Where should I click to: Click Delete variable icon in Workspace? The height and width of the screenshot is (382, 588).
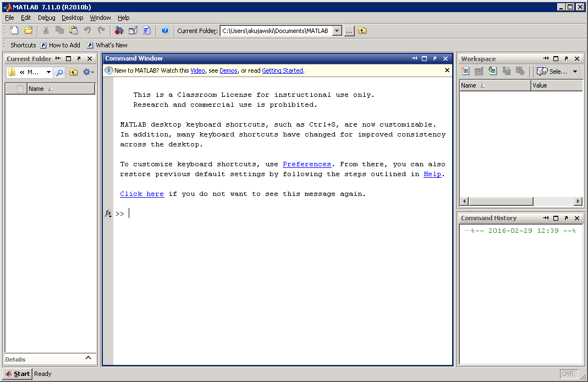520,71
